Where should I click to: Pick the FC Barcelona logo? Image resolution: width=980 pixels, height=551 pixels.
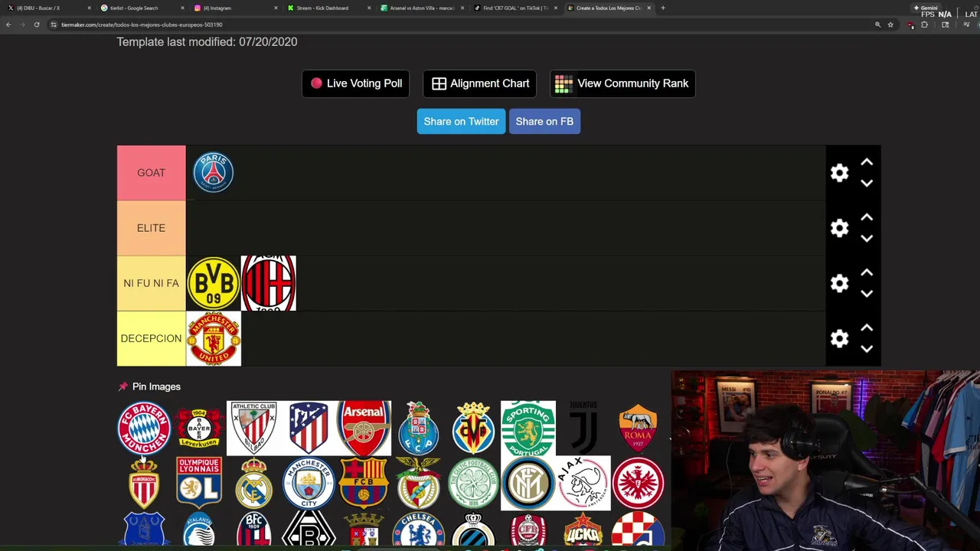point(364,483)
